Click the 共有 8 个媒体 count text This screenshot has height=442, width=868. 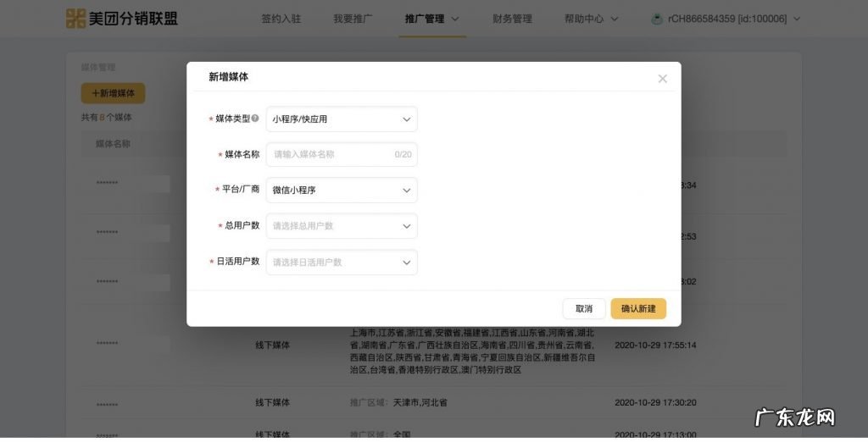click(x=106, y=118)
